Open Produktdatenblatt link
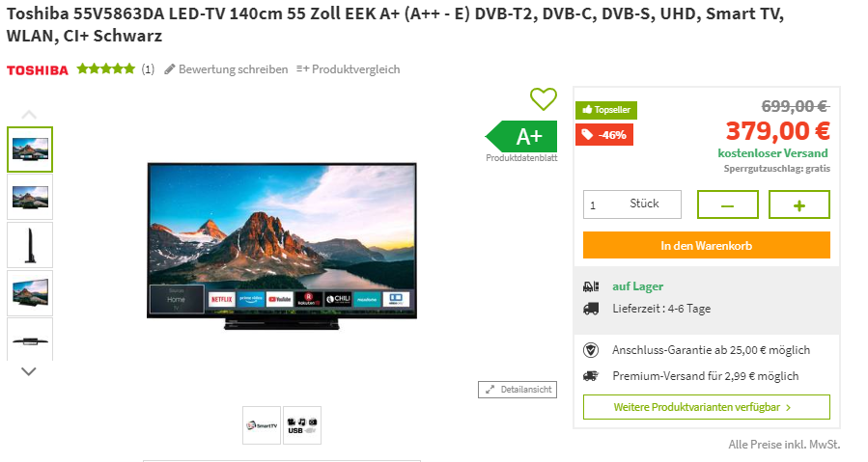868x462 pixels. (x=521, y=157)
